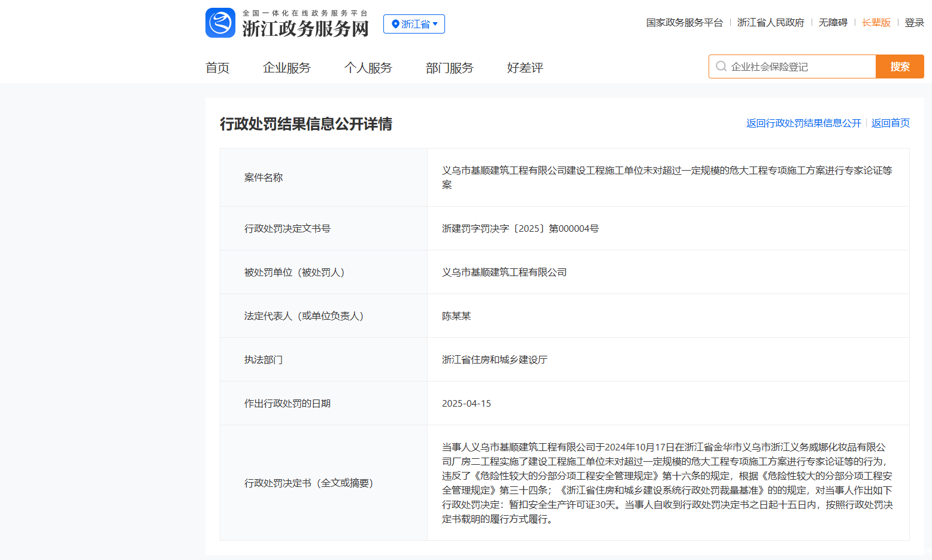Enable 无障碍 accessibility mode

click(833, 22)
